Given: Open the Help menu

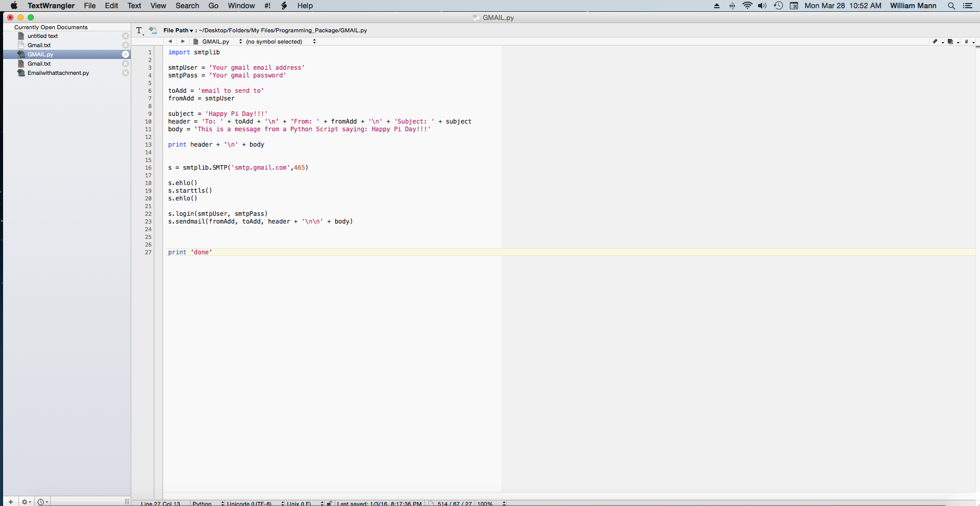Looking at the screenshot, I should click(305, 6).
